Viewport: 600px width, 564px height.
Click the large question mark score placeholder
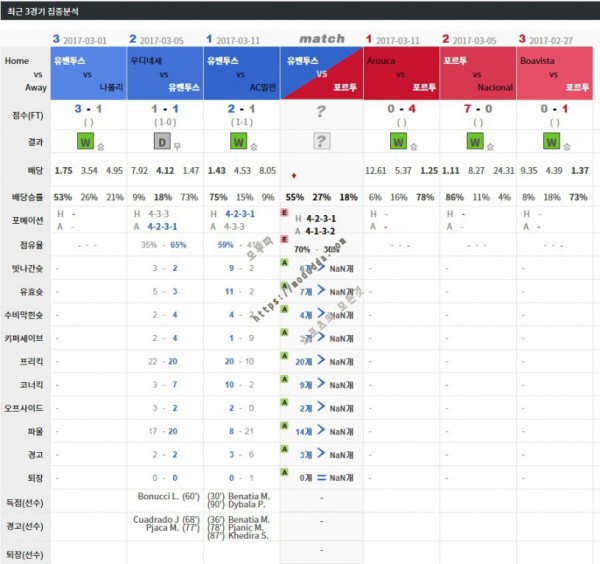[321, 111]
